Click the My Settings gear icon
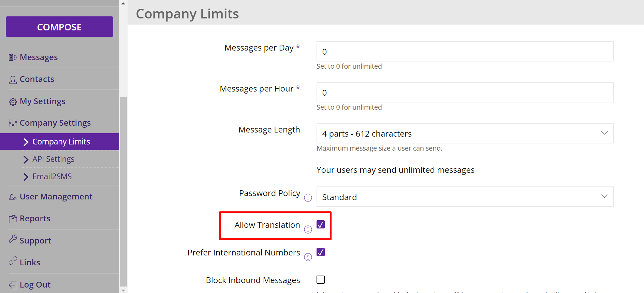Screen dimensions: 644x293 click(13, 102)
